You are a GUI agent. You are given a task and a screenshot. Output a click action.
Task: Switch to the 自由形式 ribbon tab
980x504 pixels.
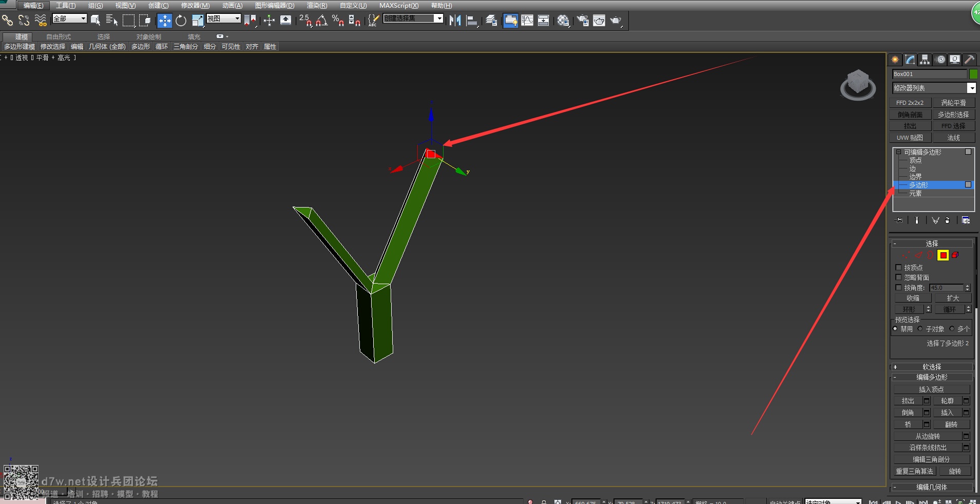click(x=59, y=37)
